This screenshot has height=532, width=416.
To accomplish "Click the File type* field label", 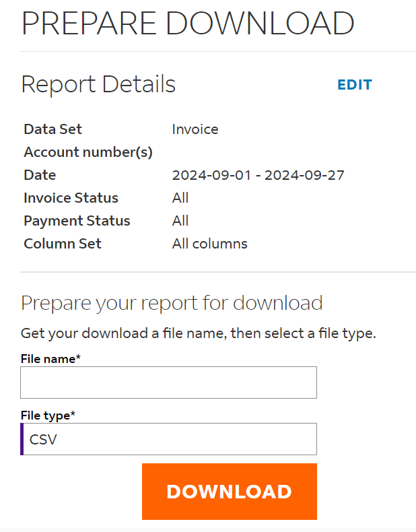I will [x=48, y=415].
